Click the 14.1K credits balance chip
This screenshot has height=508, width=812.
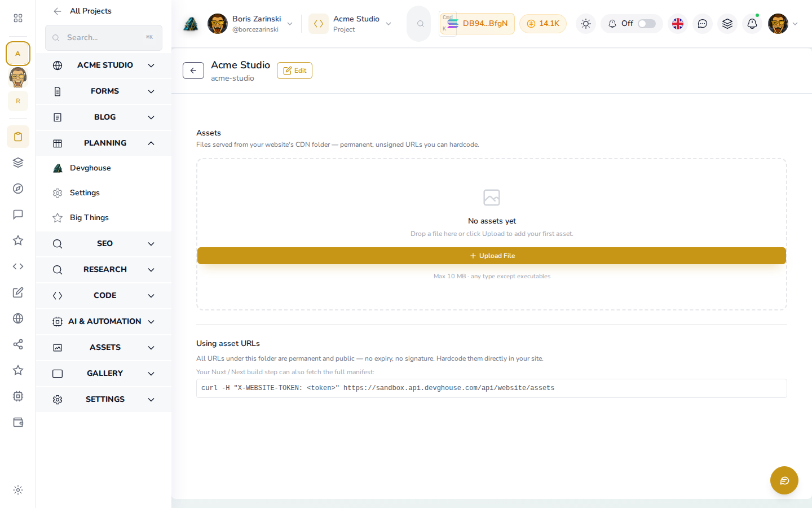543,24
